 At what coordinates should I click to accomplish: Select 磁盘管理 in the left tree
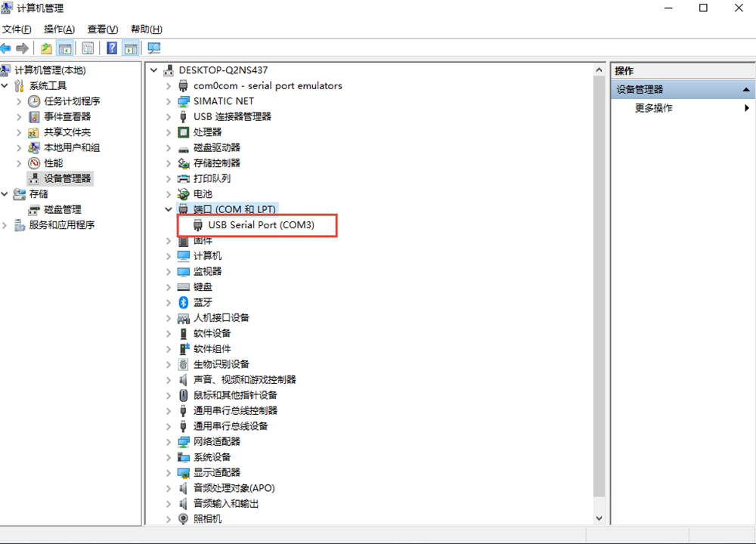tap(62, 209)
